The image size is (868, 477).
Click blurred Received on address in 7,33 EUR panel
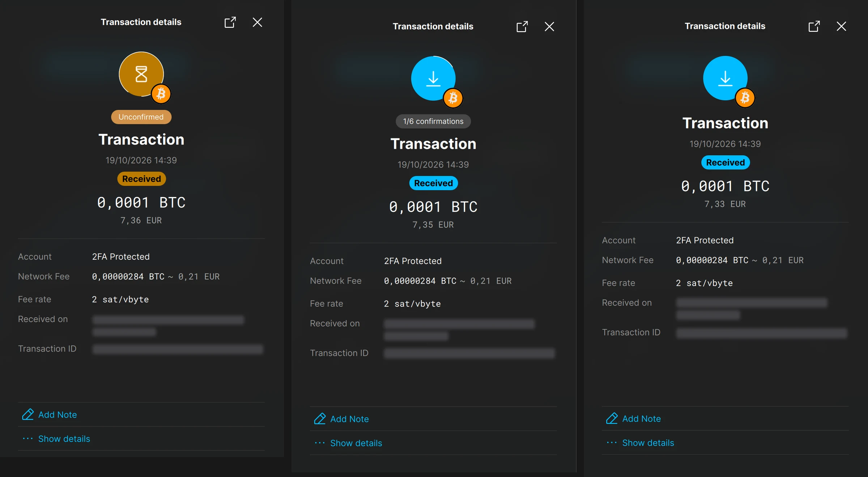pos(752,309)
